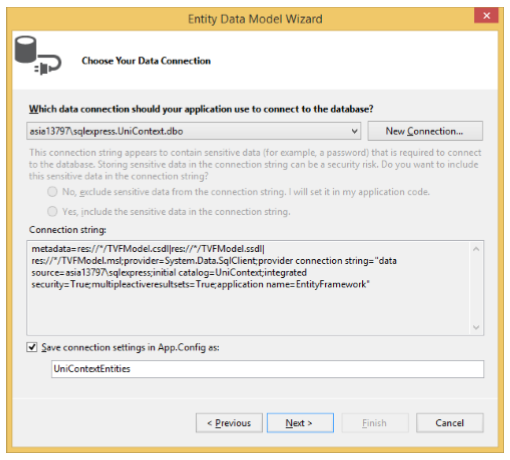Select No, exclude sensitive data radio
510x460 pixels.
coord(52,192)
